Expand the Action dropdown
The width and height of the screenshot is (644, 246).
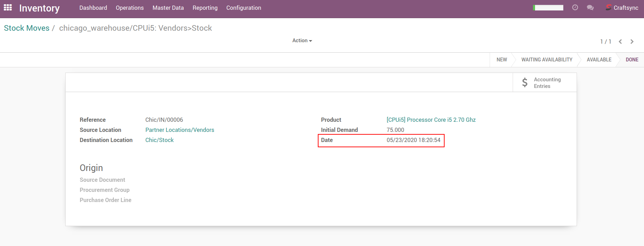click(302, 40)
